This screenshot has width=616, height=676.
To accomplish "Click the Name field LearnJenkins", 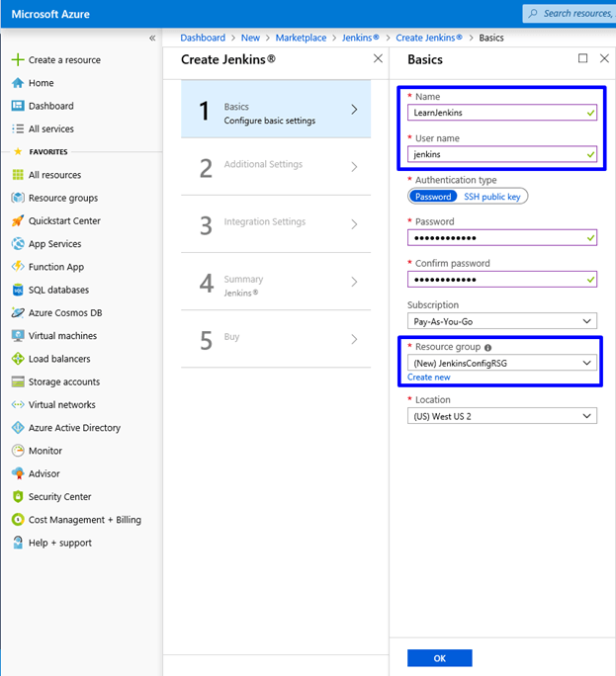I will point(502,113).
